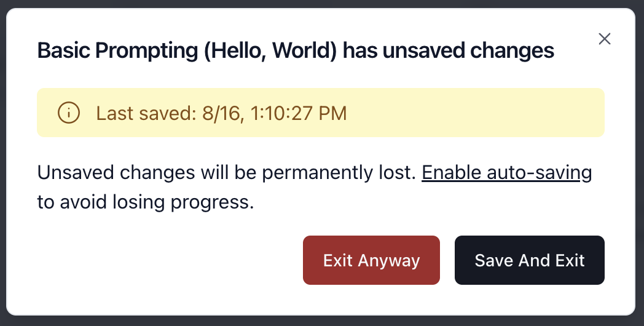Image resolution: width=644 pixels, height=326 pixels.
Task: Open the Enable auto-saving link
Action: coord(506,173)
